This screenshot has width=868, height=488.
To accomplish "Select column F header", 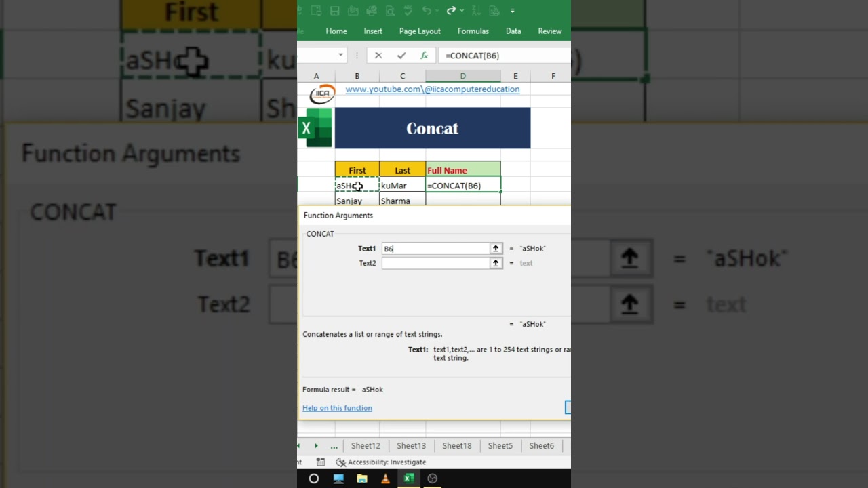I will 553,76.
